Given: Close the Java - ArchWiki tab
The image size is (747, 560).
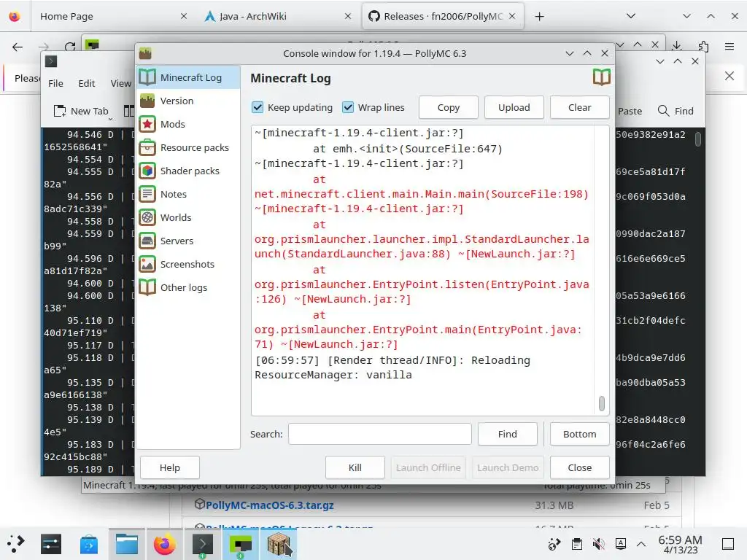Looking at the screenshot, I should click(x=348, y=16).
